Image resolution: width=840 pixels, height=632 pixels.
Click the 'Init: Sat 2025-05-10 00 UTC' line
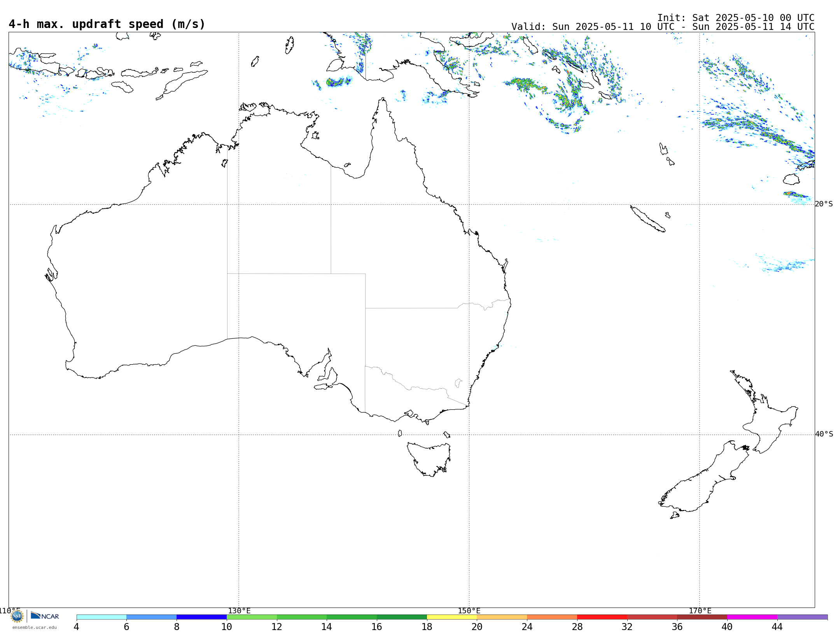(x=736, y=18)
